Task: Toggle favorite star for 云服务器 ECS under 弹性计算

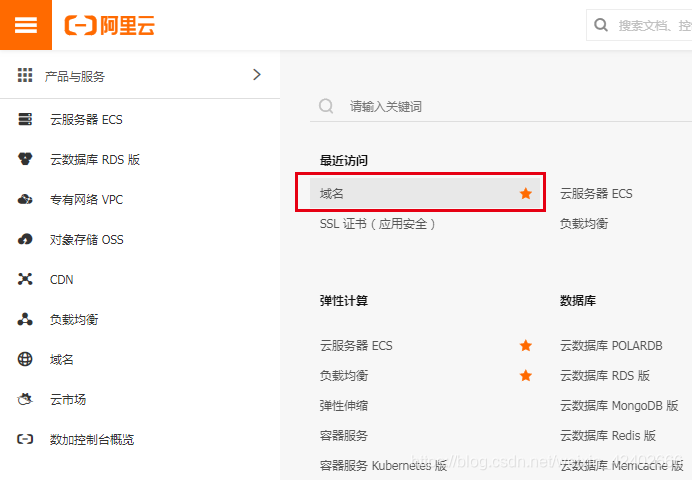Action: click(526, 345)
